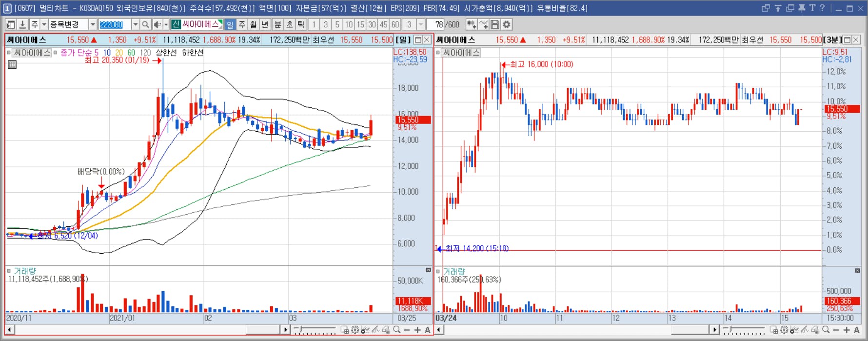Switch chart to 분 minute period
The height and width of the screenshot is (341, 868).
click(277, 24)
